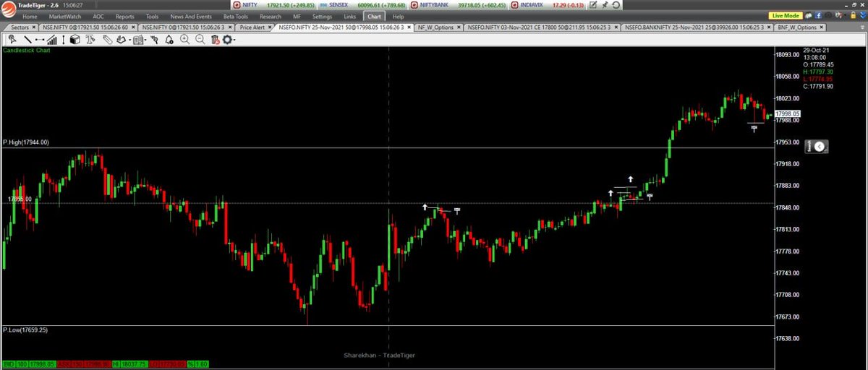Click the edit ticker icon near INDIAVIX
The image size is (868, 370).
coord(593,4)
